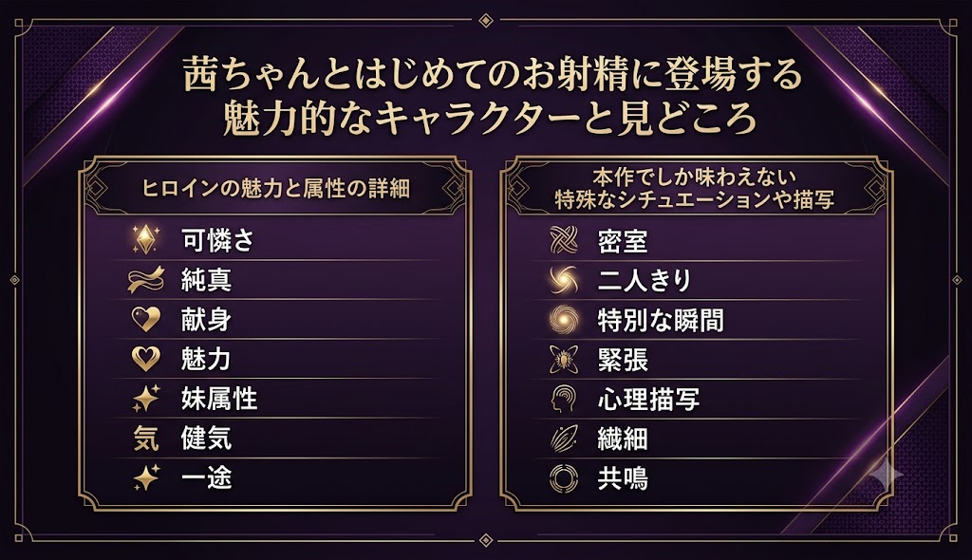Image resolution: width=972 pixels, height=560 pixels.
Task: Click the head profile icon beside 心理描写
Action: coord(564,400)
